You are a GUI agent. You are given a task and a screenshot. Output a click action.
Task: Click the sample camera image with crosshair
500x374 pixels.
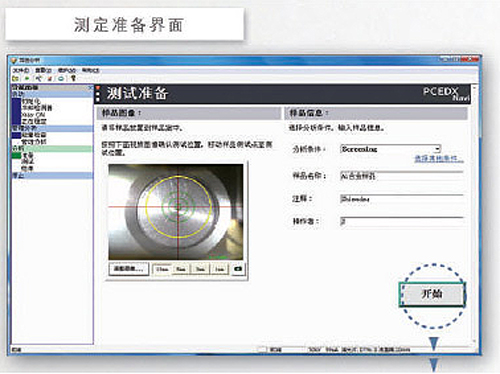point(176,212)
